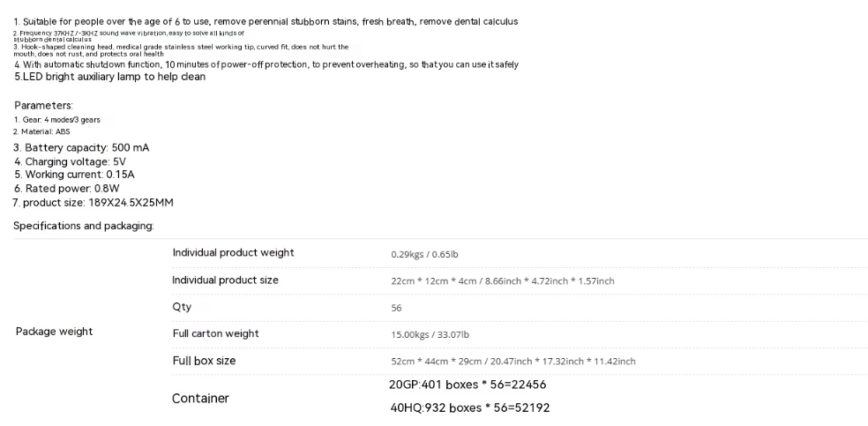Click the 'Container' row label

point(200,399)
